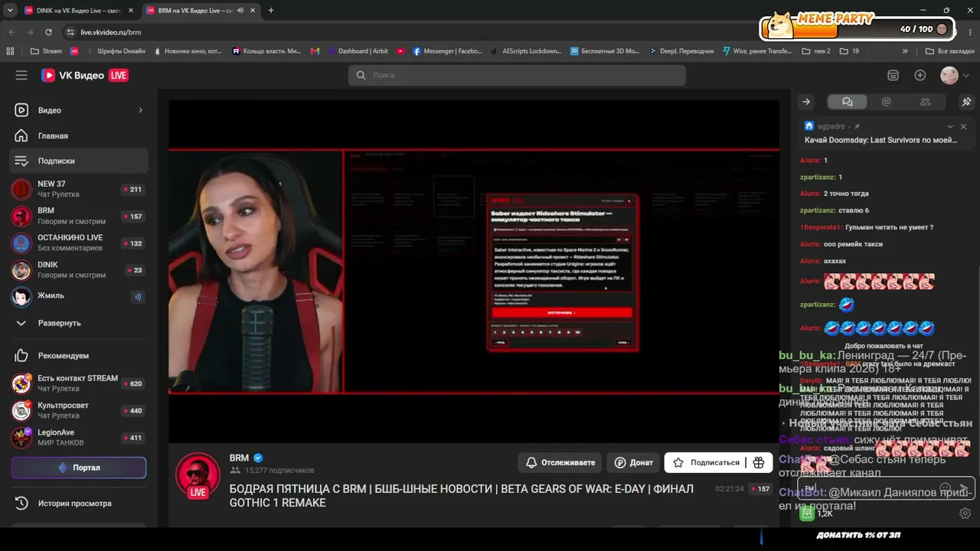Click the unpin chat icon
The image size is (980, 551).
pyautogui.click(x=966, y=102)
